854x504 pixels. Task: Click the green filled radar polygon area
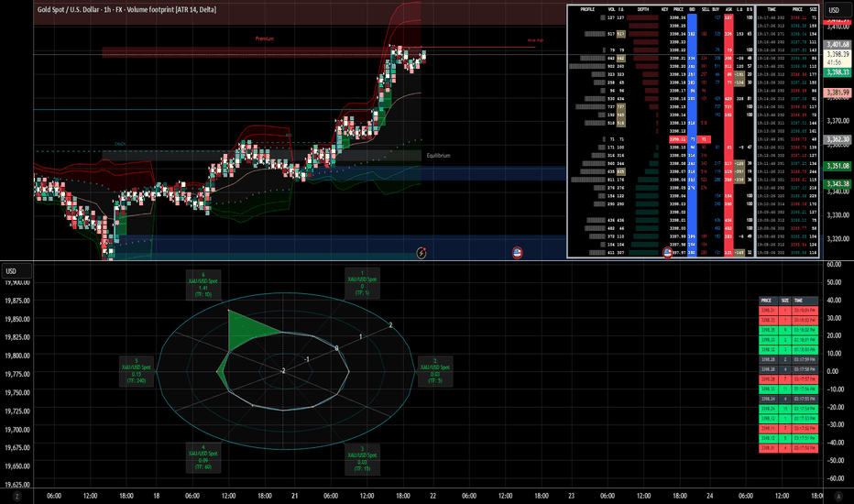(x=245, y=331)
